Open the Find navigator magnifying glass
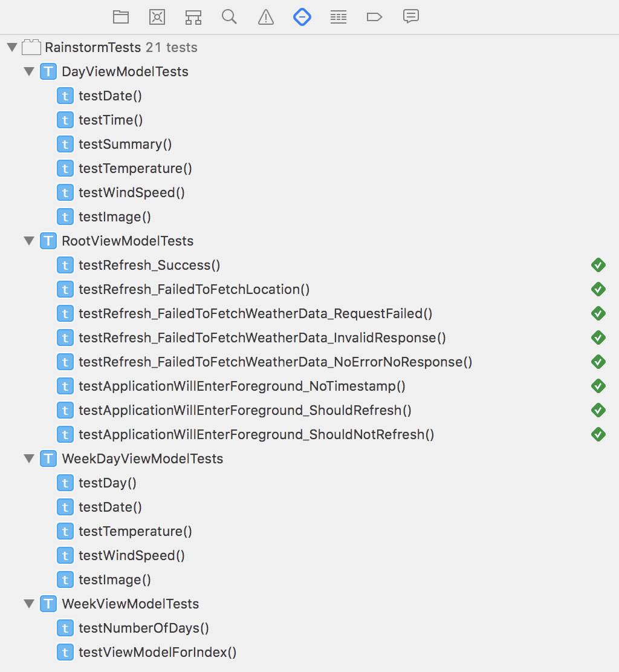Screen dimensions: 619x672 229,17
